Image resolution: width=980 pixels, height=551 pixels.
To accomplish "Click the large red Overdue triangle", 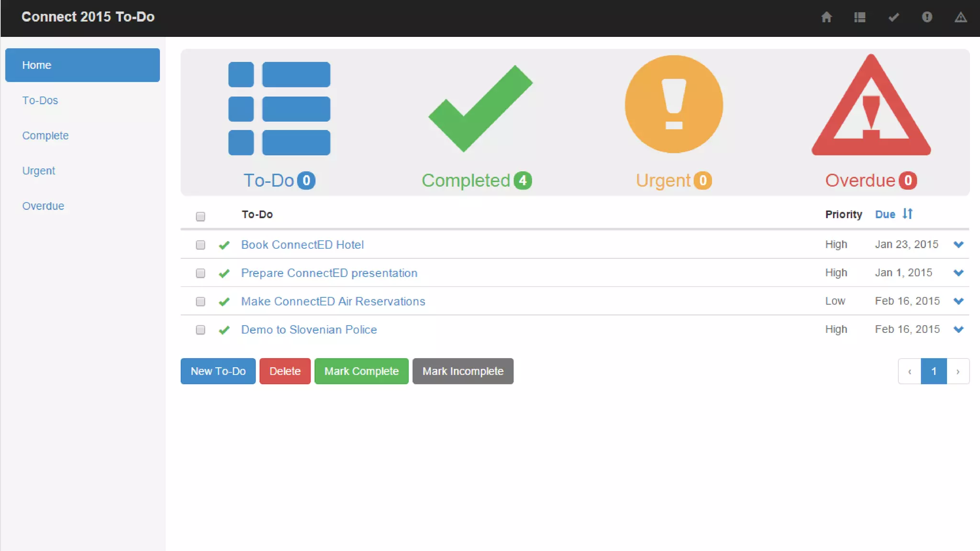I will pyautogui.click(x=871, y=108).
